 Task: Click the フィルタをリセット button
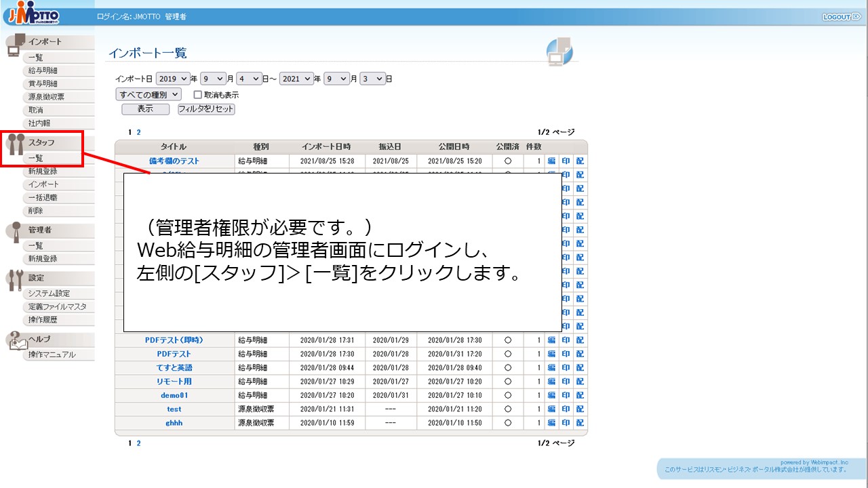[x=206, y=109]
